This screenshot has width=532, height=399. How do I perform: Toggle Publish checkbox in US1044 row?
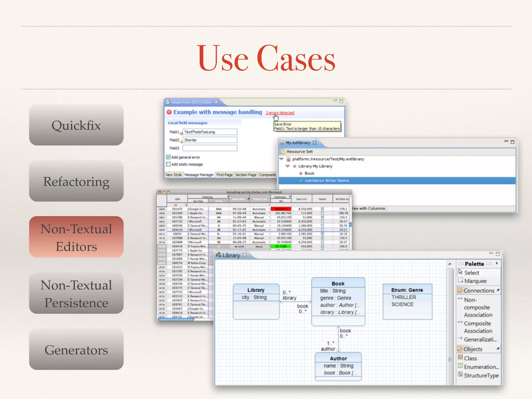pos(322,213)
